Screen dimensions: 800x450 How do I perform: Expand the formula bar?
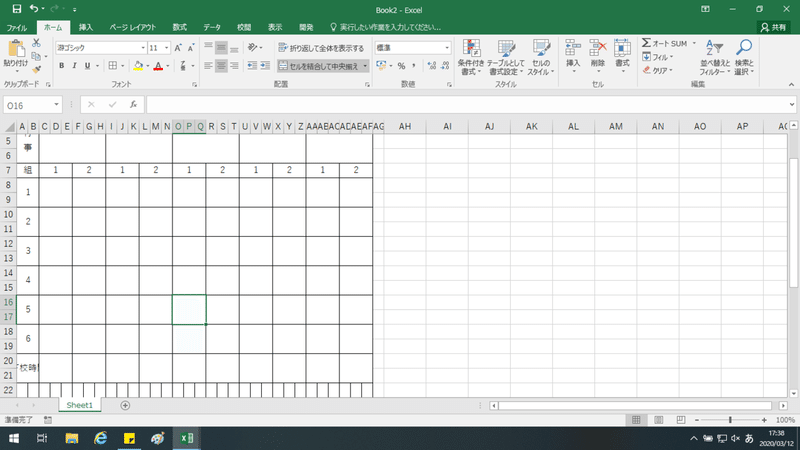click(791, 105)
